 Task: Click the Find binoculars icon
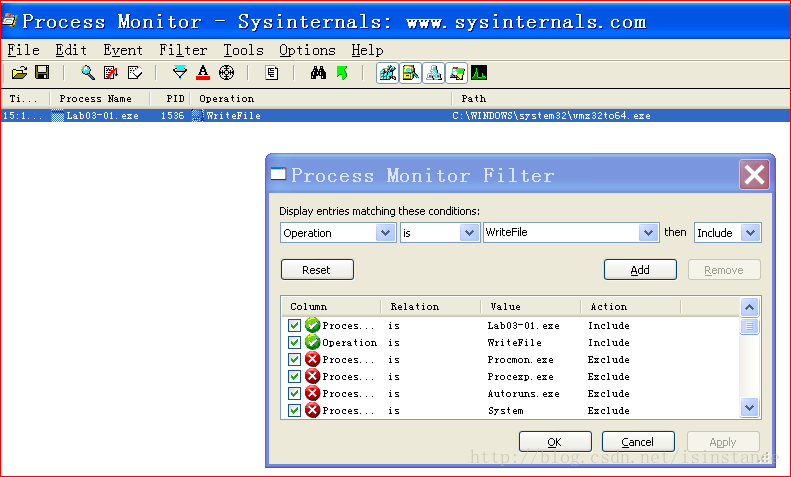pyautogui.click(x=318, y=73)
